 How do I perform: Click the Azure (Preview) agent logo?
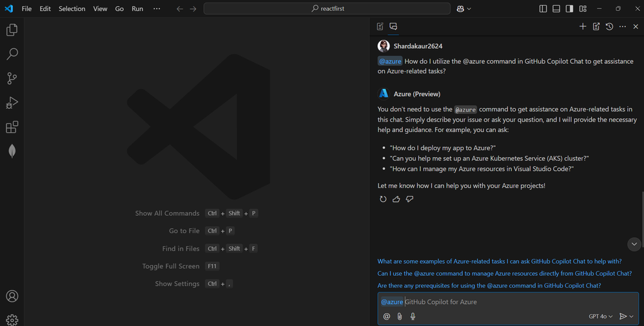click(384, 93)
